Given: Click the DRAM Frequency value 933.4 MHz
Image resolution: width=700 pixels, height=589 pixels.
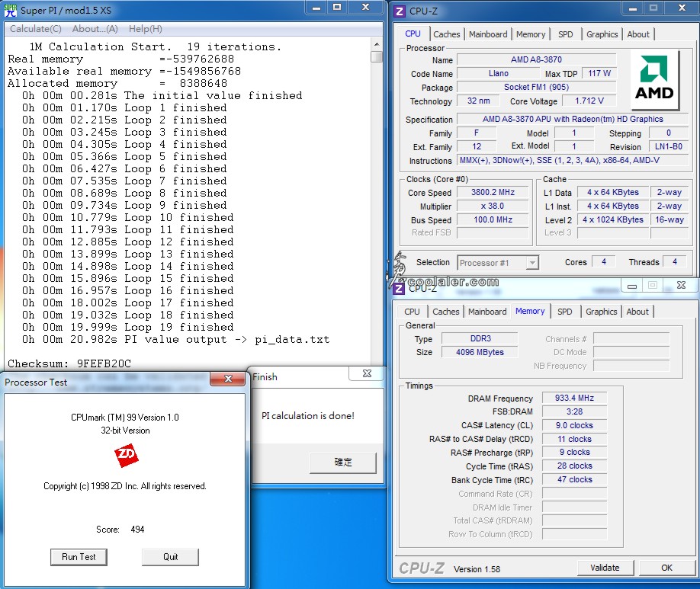Looking at the screenshot, I should (x=574, y=398).
